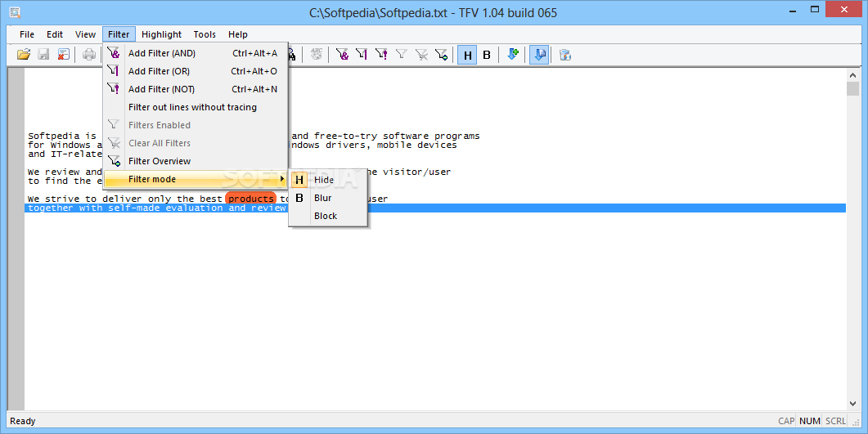Open the View menu
Screen dimensions: 868x434
(85, 34)
